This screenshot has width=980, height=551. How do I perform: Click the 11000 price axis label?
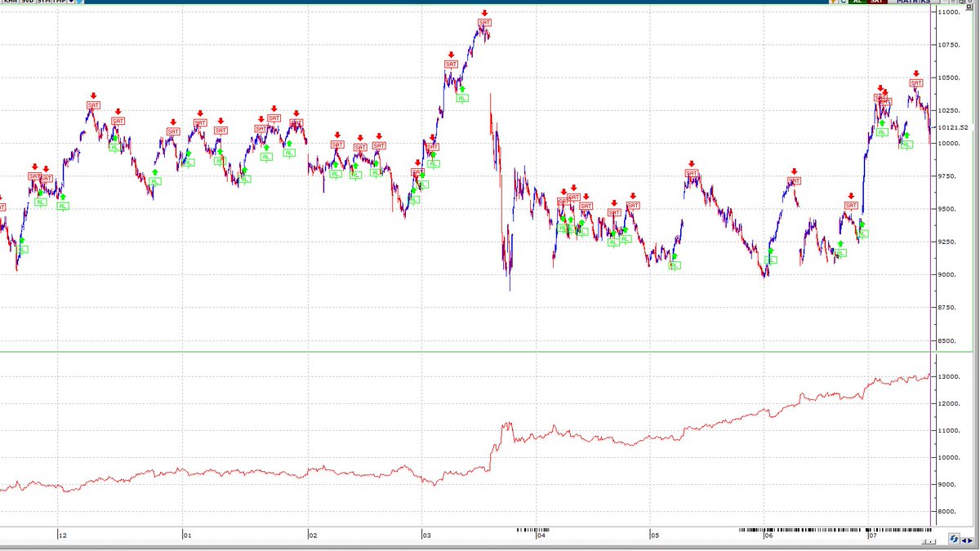pos(949,12)
